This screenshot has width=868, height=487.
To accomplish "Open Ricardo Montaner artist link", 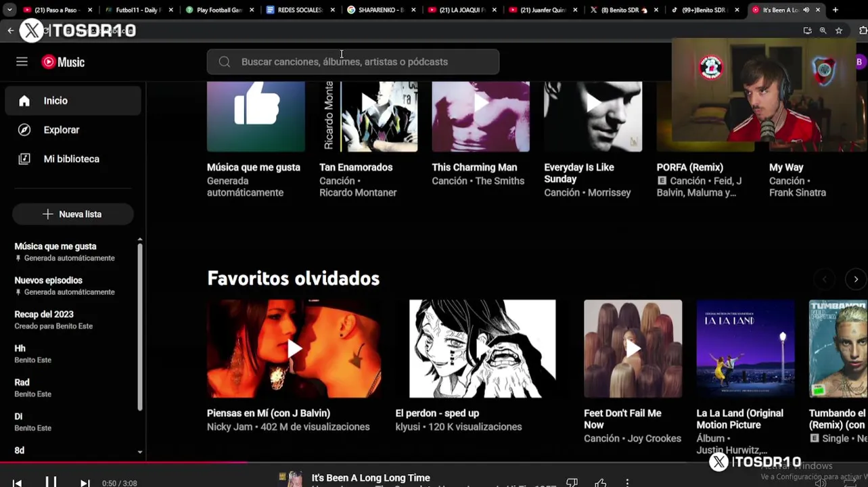I will [358, 193].
